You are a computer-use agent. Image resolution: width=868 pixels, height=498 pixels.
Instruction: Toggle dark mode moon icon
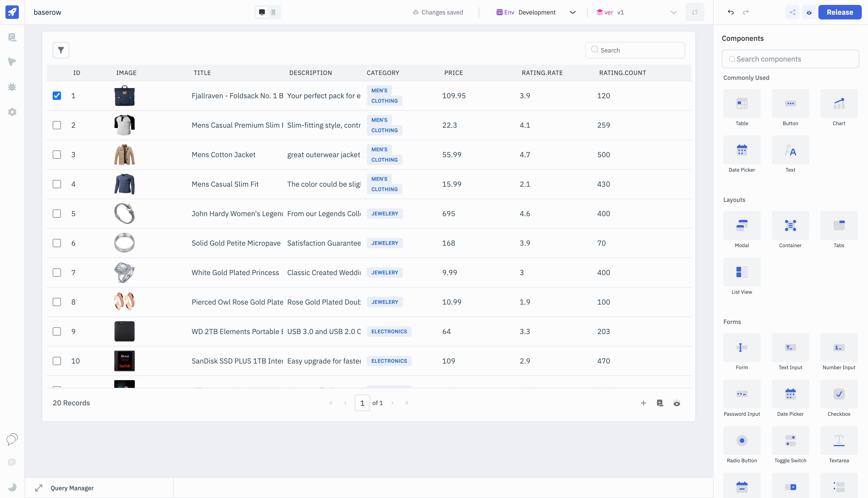click(x=12, y=487)
